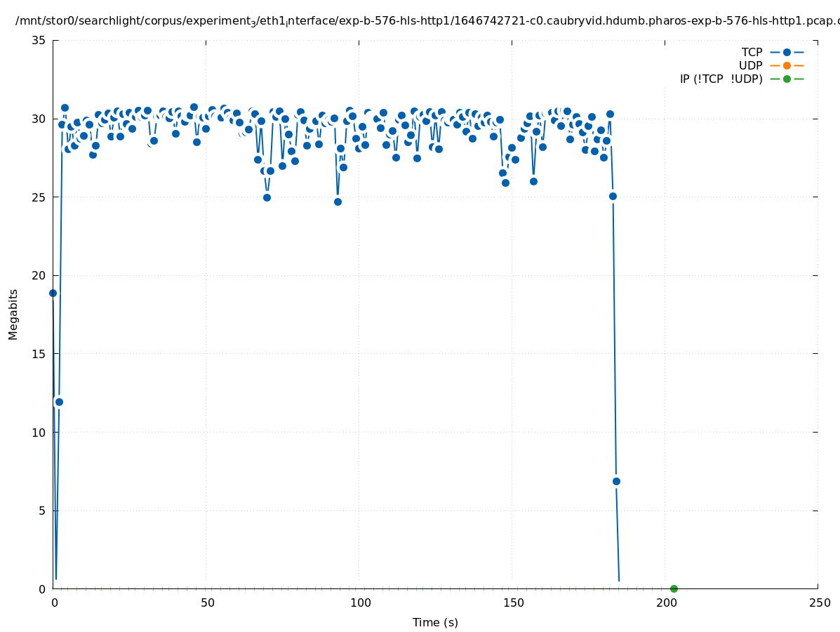Click the TCP dip point at 26 Megabits near 157s
The width and height of the screenshot is (840, 632).
533,181
